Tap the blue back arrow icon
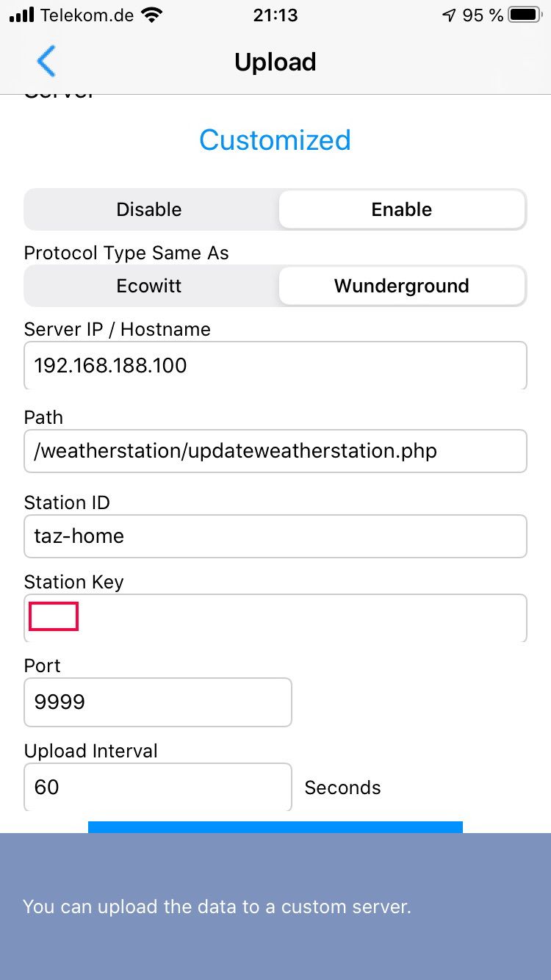The image size is (551, 980). 46,62
